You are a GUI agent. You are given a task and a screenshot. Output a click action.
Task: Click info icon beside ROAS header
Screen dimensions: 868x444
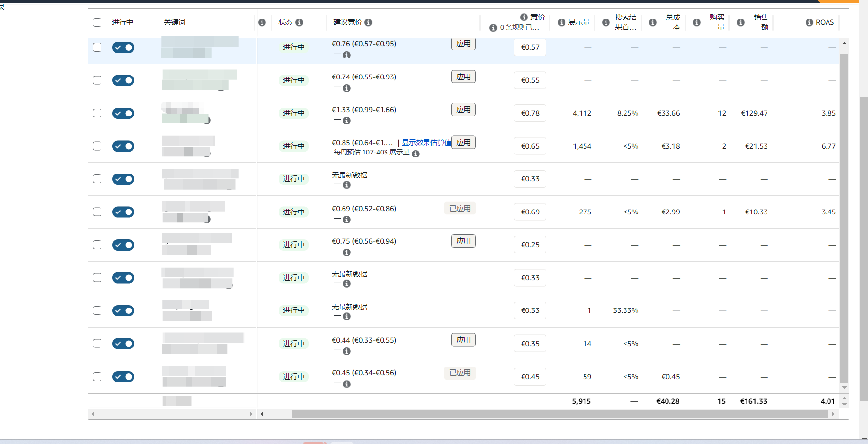pyautogui.click(x=809, y=22)
